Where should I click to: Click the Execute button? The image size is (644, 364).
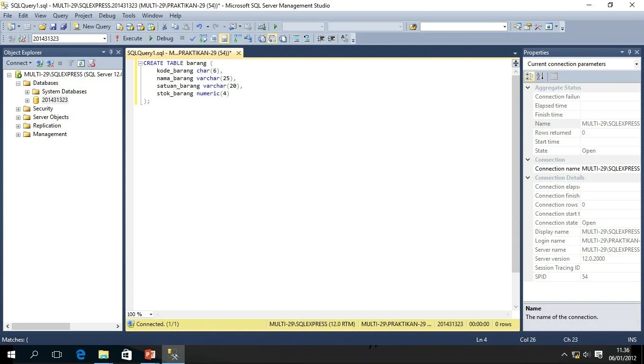point(128,38)
